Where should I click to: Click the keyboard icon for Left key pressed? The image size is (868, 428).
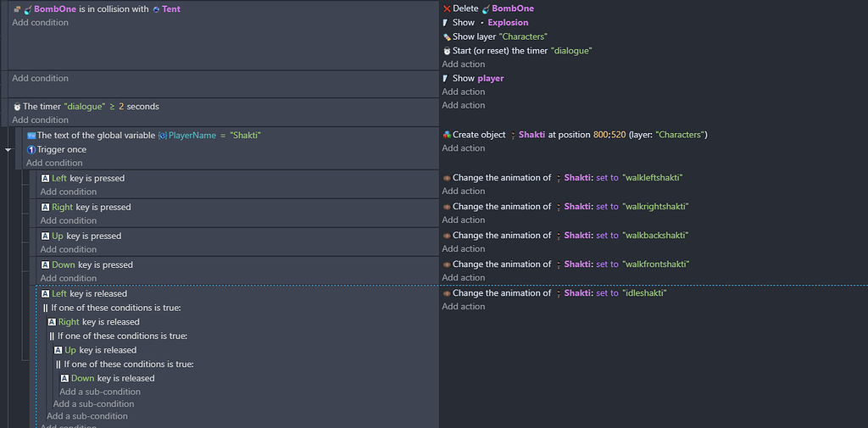click(46, 179)
